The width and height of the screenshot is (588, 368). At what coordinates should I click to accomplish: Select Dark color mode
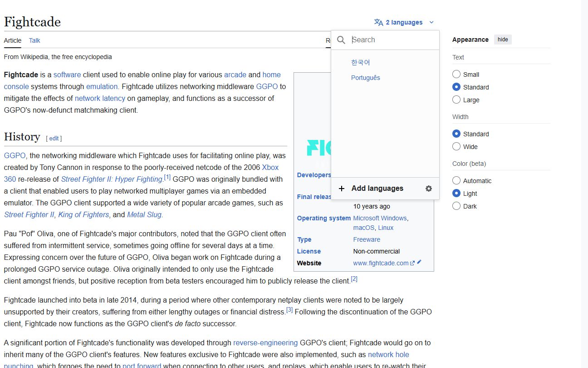pyautogui.click(x=456, y=206)
